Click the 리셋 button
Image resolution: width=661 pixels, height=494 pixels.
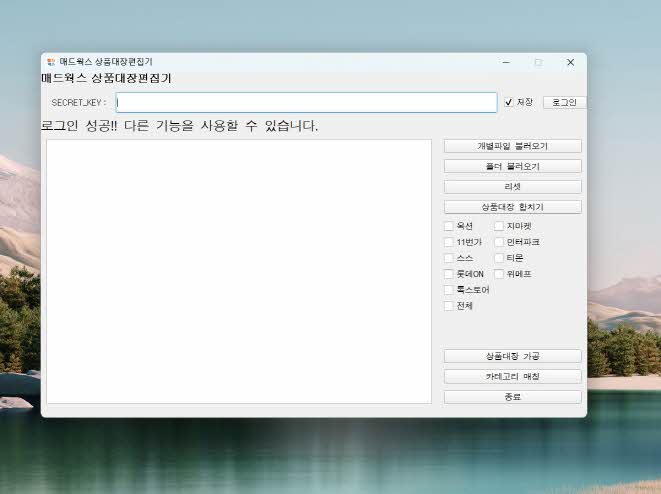pos(513,187)
